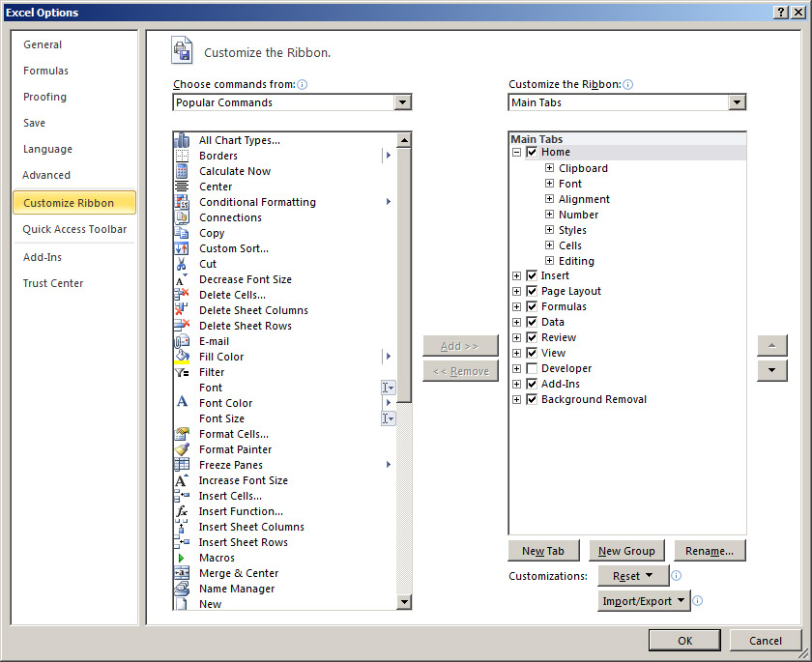The width and height of the screenshot is (812, 662).
Task: Select the Filter funnel icon
Action: [x=182, y=372]
